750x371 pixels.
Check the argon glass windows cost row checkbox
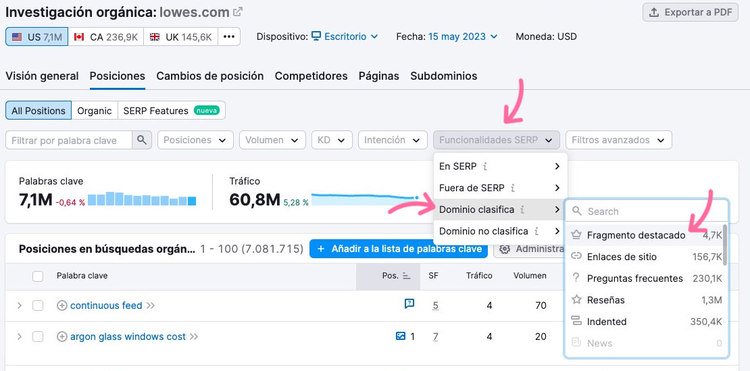pyautogui.click(x=38, y=337)
